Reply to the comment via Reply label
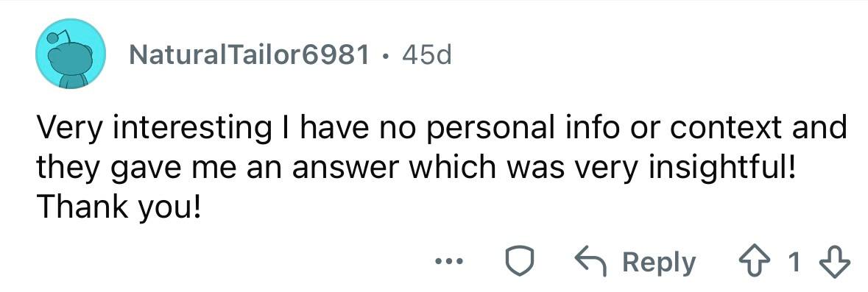This screenshot has width=868, height=292. pos(659,263)
